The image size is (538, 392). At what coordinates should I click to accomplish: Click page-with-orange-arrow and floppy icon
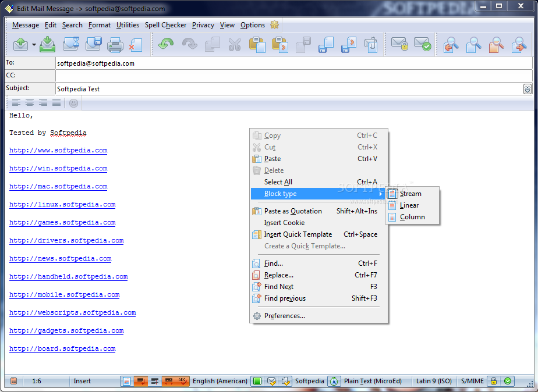(x=349, y=45)
